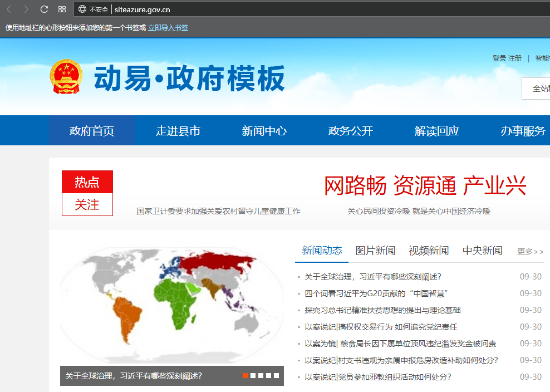Reload the page with refresh icon
The width and height of the screenshot is (550, 392).
pos(44,9)
